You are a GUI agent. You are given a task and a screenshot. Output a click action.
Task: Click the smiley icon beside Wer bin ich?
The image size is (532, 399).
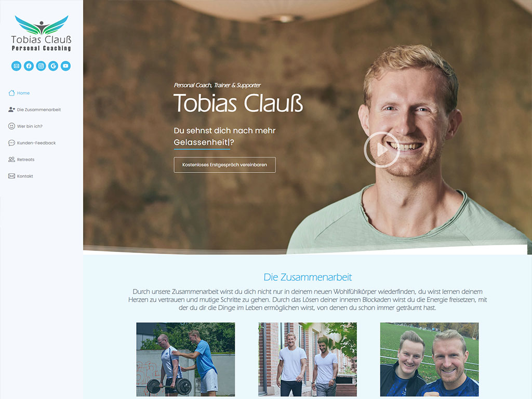11,126
